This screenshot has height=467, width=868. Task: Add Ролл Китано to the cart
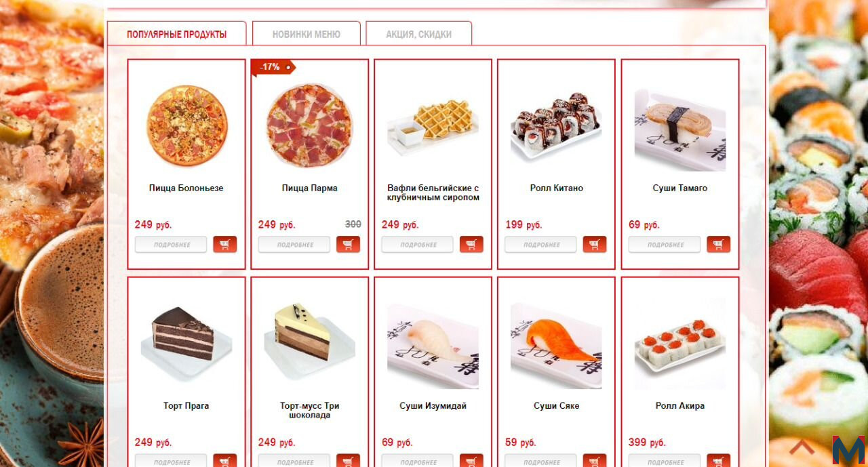tap(595, 245)
